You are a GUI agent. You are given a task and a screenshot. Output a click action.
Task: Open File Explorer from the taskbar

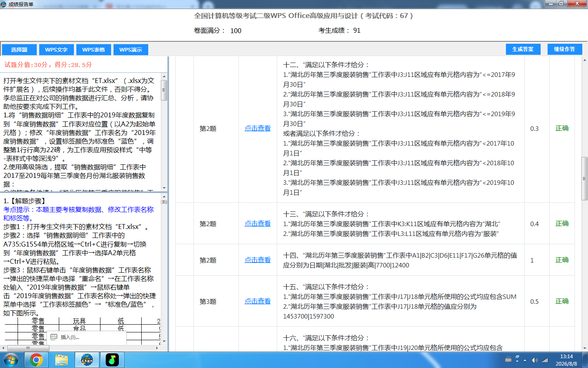61,360
